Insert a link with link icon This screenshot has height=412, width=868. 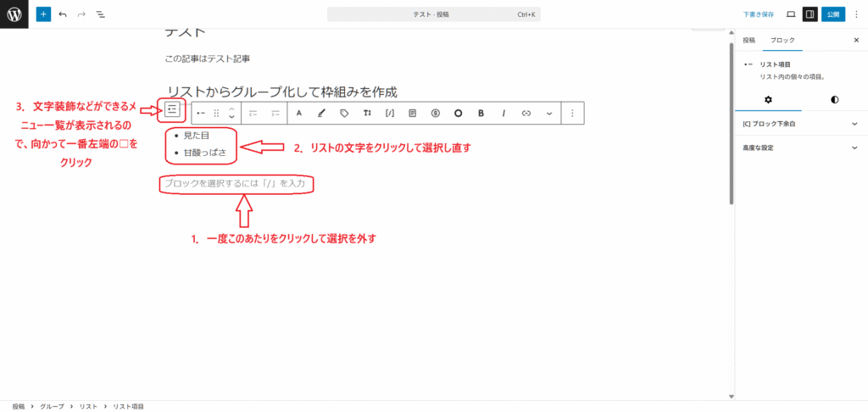(526, 113)
